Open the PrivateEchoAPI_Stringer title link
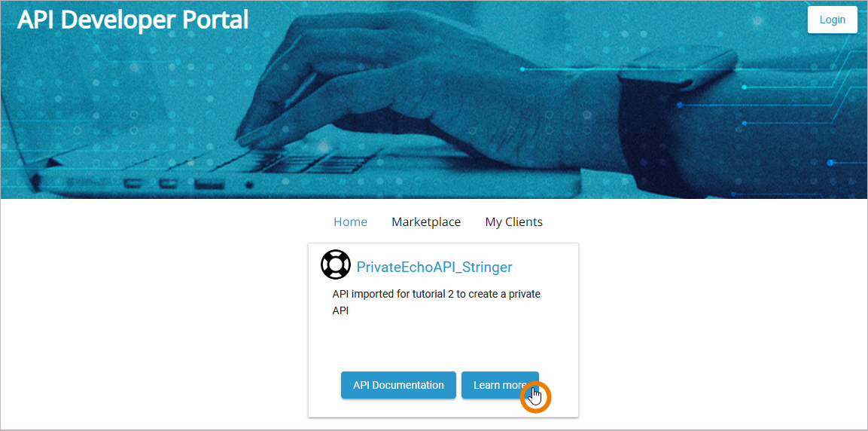Viewport: 868px width, 431px height. [434, 267]
